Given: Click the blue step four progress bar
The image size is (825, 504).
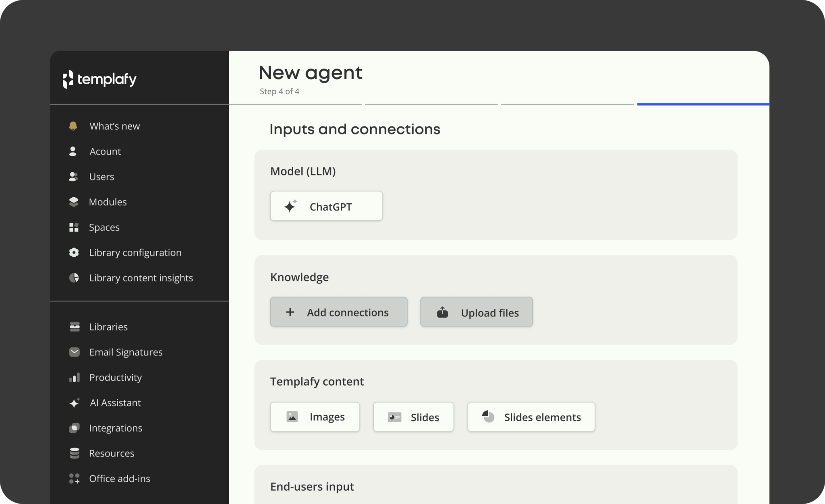Looking at the screenshot, I should 703,104.
